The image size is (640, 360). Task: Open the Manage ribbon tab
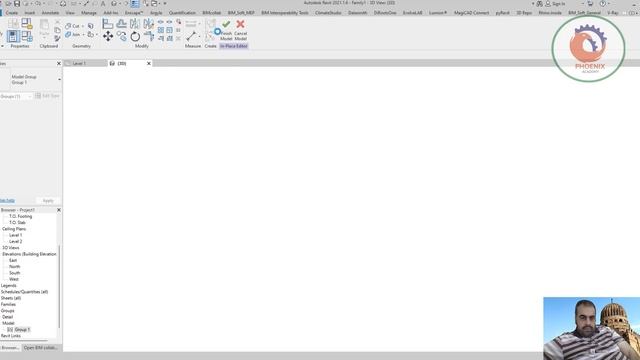click(x=89, y=13)
